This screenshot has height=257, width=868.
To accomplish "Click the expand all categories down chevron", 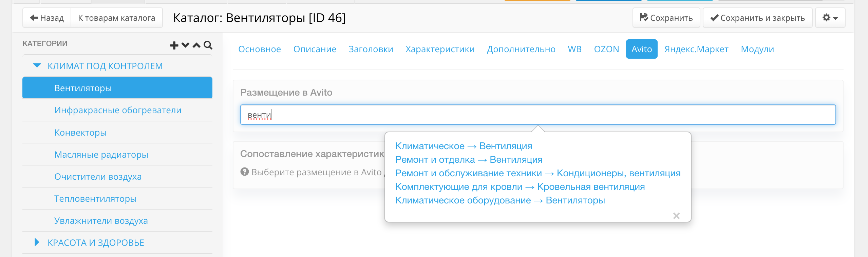I will coord(185,45).
